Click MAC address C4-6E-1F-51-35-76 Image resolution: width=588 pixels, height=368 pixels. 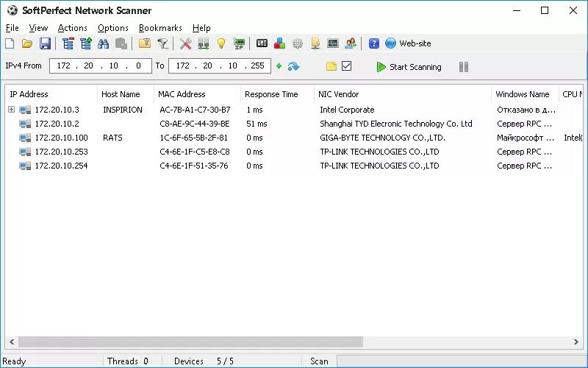pos(194,166)
